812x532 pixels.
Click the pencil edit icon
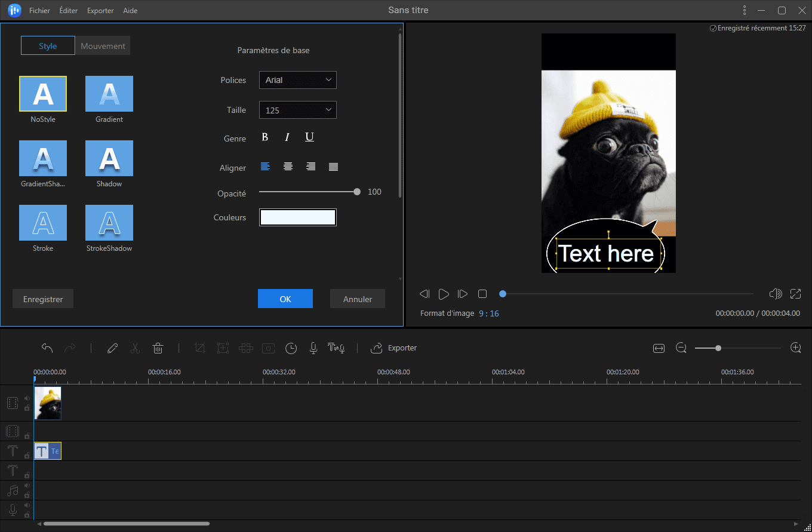(112, 348)
